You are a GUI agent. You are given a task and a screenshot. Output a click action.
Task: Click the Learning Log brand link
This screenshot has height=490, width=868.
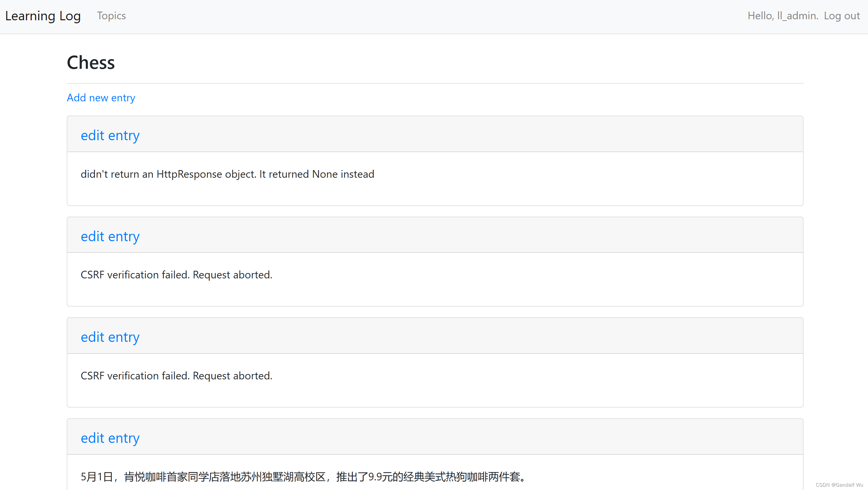(x=43, y=16)
